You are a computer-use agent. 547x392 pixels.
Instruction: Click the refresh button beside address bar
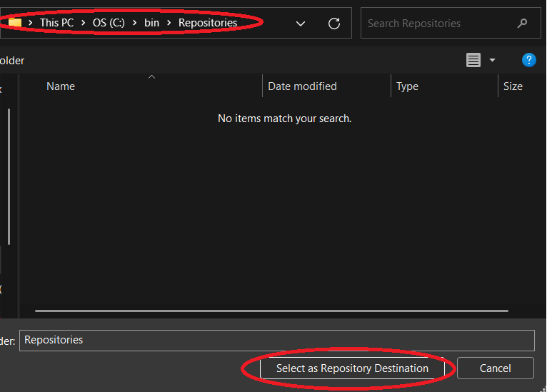(333, 24)
